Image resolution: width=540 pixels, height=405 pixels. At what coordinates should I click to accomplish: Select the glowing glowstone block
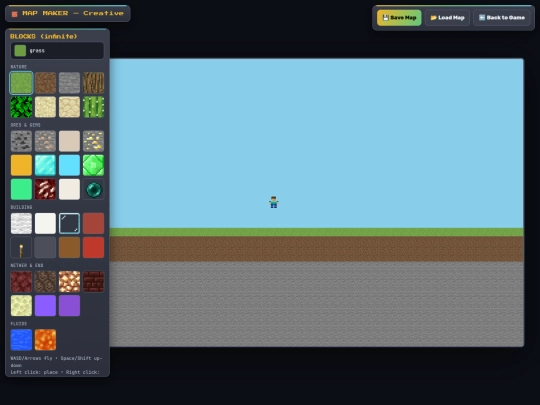(69, 282)
